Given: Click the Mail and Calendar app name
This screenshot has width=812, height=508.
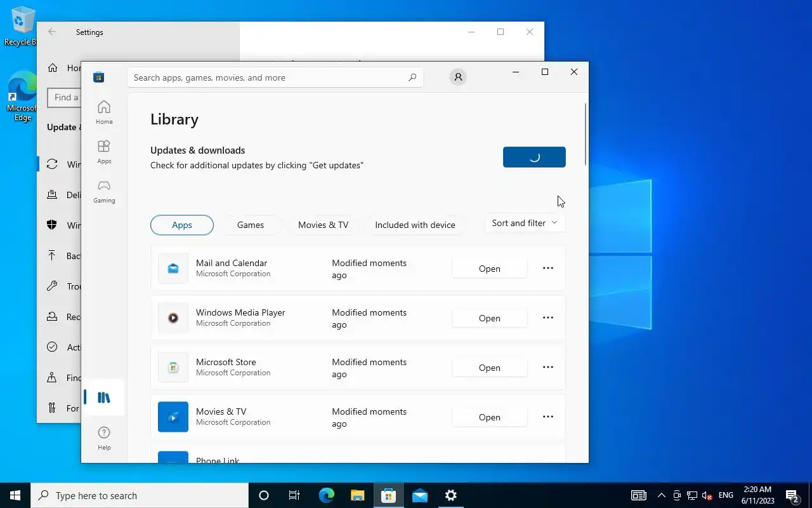Looking at the screenshot, I should (232, 263).
